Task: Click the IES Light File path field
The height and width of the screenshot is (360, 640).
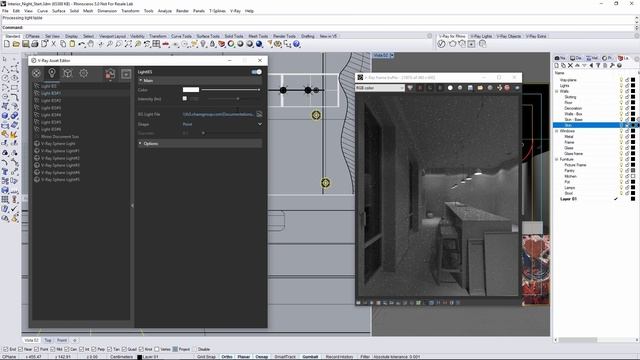Action: click(218, 114)
